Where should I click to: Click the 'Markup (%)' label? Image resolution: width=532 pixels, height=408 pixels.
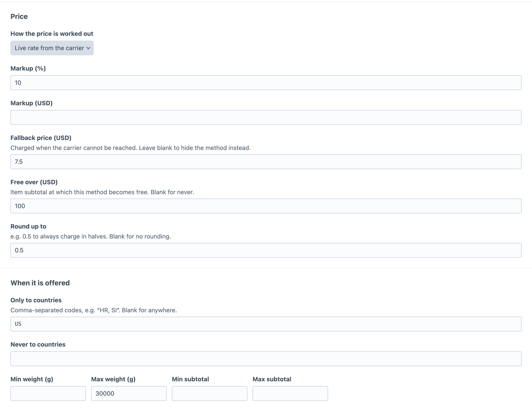click(x=28, y=69)
